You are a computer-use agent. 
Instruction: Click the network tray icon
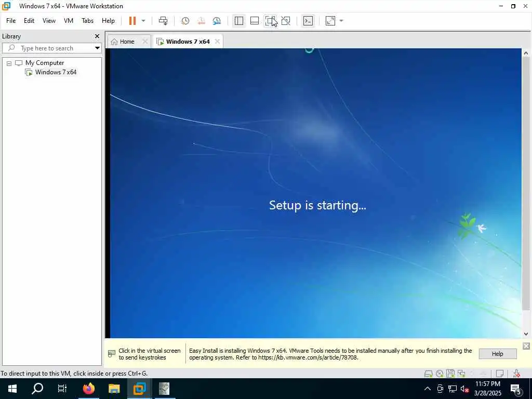pos(453,389)
